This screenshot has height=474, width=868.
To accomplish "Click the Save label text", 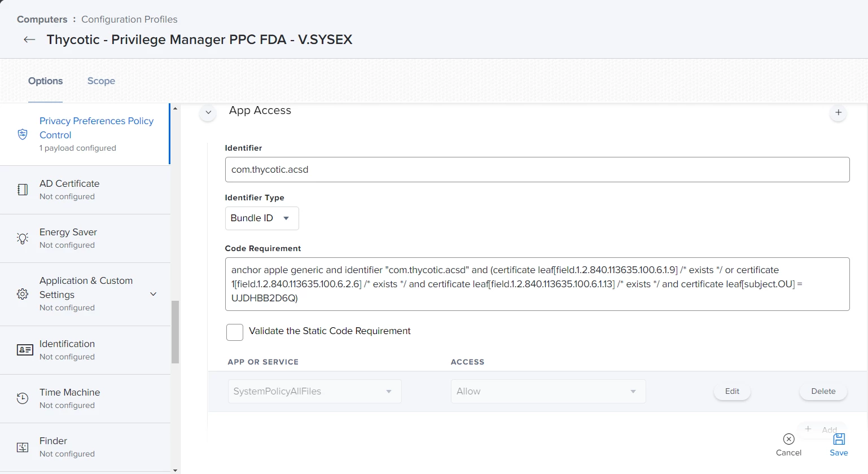I will coord(839,453).
